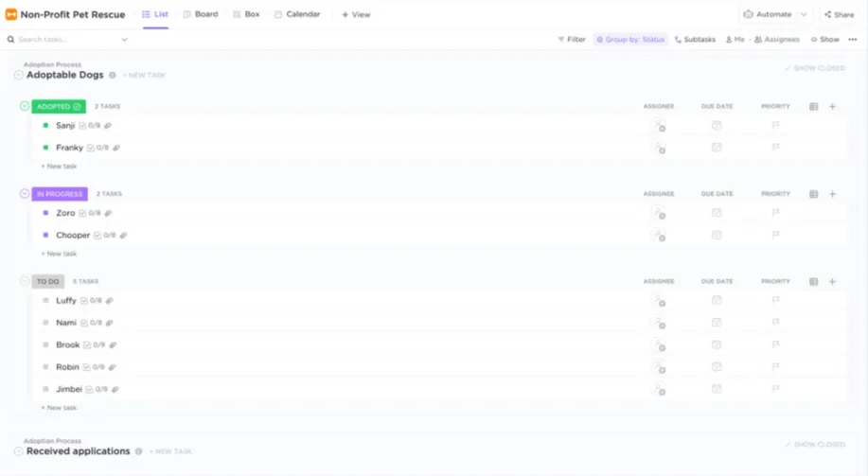Click the Assignees button
The height and width of the screenshot is (476, 868).
coord(777,40)
